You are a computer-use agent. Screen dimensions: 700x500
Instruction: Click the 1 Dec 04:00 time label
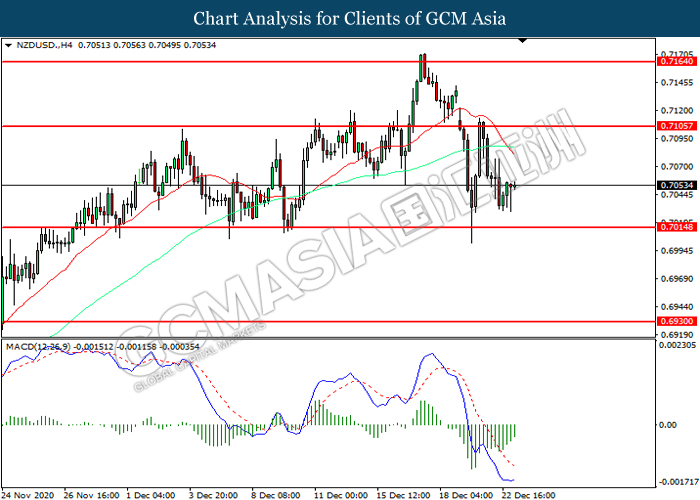pyautogui.click(x=150, y=495)
